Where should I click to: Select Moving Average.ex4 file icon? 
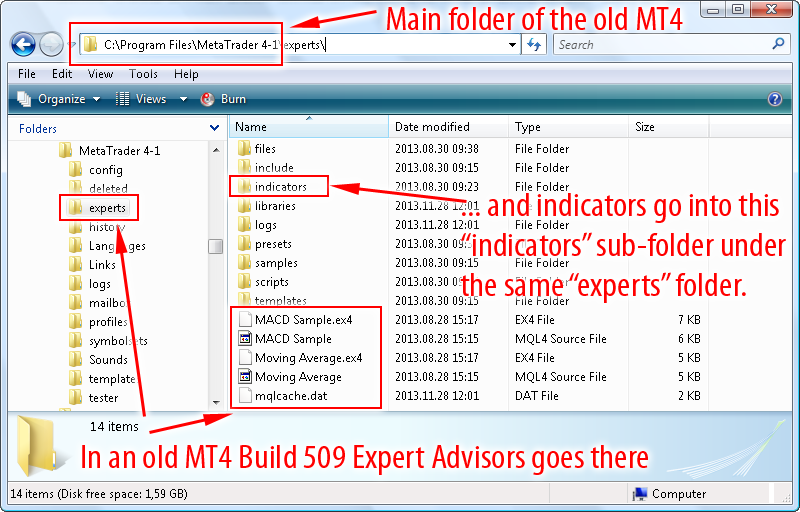click(245, 357)
